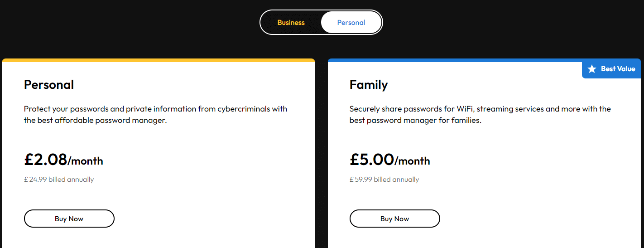Image resolution: width=644 pixels, height=248 pixels.
Task: Switch to the Business pricing toggle
Action: 291,23
